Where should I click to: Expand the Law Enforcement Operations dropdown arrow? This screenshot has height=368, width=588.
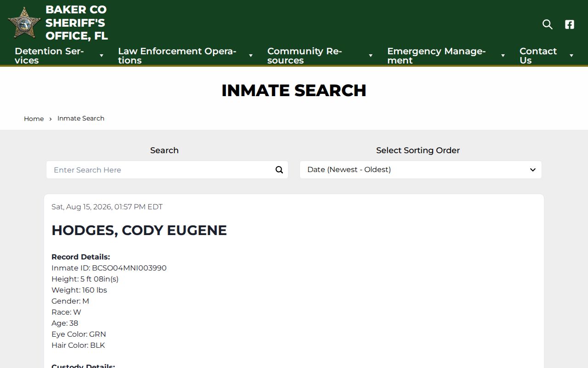(251, 56)
